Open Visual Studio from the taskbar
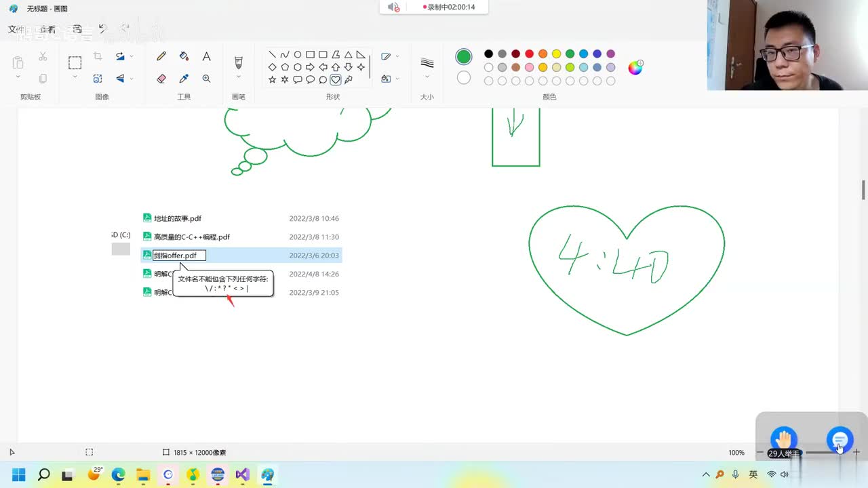868x488 pixels. click(x=243, y=474)
